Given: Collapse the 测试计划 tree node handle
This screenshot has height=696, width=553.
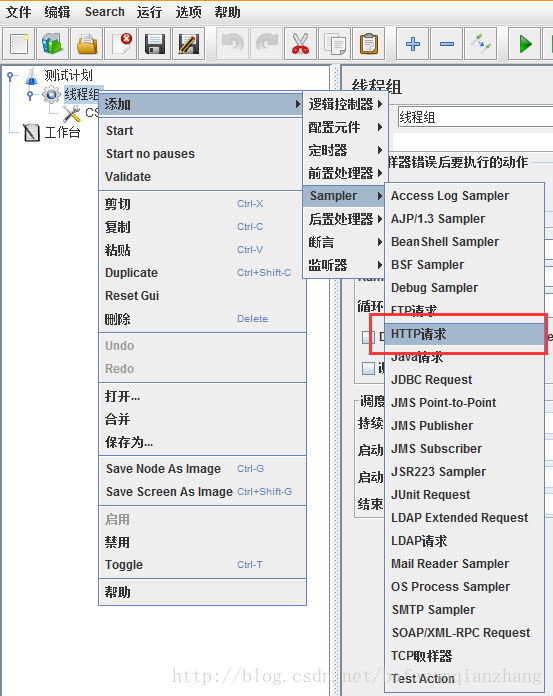Looking at the screenshot, I should tap(10, 76).
